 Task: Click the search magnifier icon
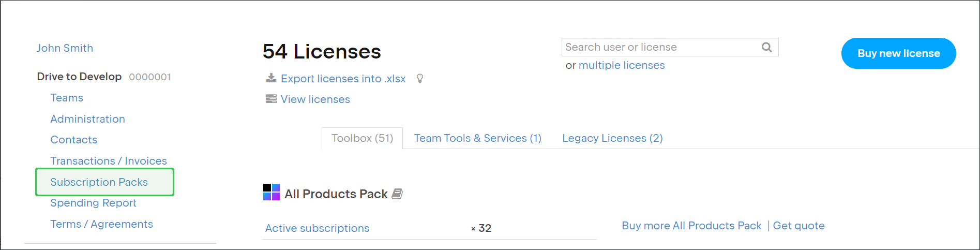[x=766, y=47]
